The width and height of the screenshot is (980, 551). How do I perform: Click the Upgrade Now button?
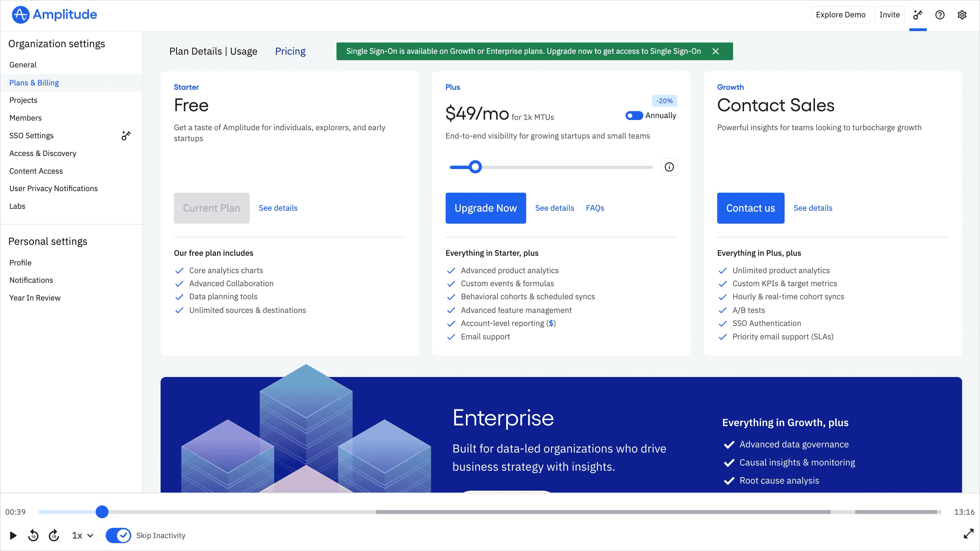click(x=485, y=208)
